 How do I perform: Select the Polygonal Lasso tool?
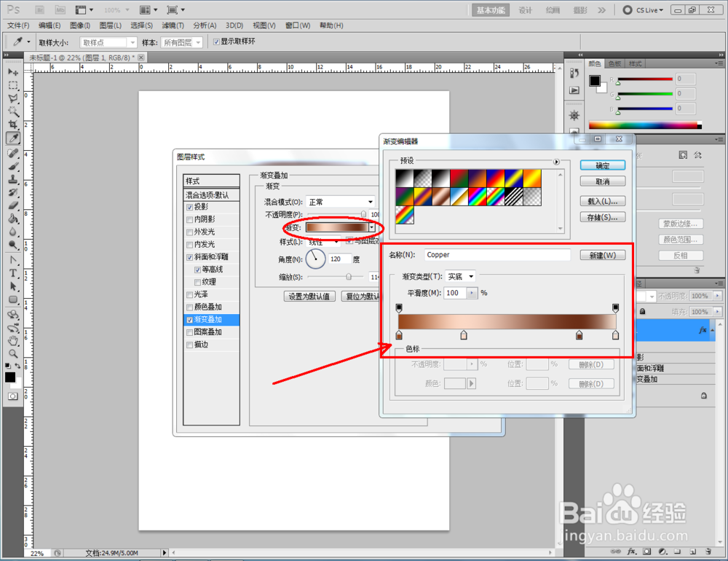tap(13, 98)
